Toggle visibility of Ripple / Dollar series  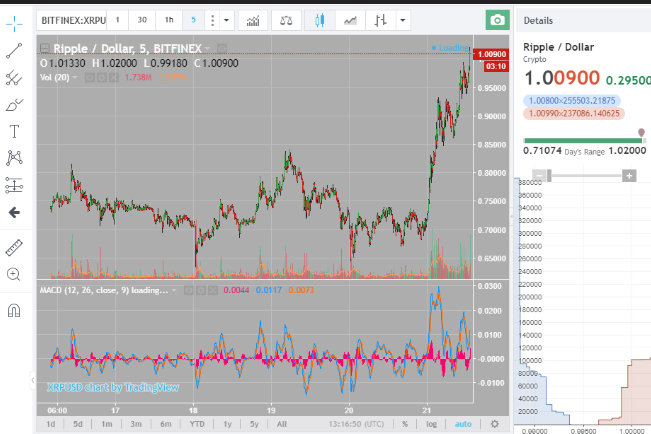pyautogui.click(x=222, y=49)
